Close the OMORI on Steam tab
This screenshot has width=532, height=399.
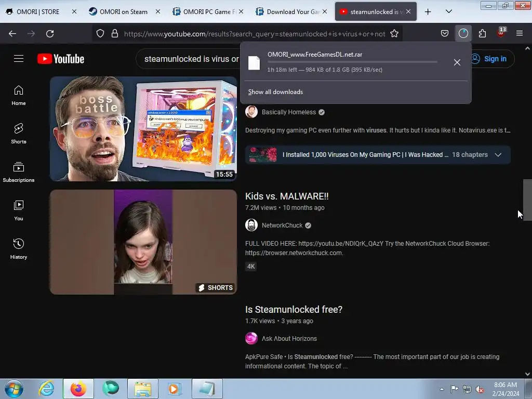(158, 11)
